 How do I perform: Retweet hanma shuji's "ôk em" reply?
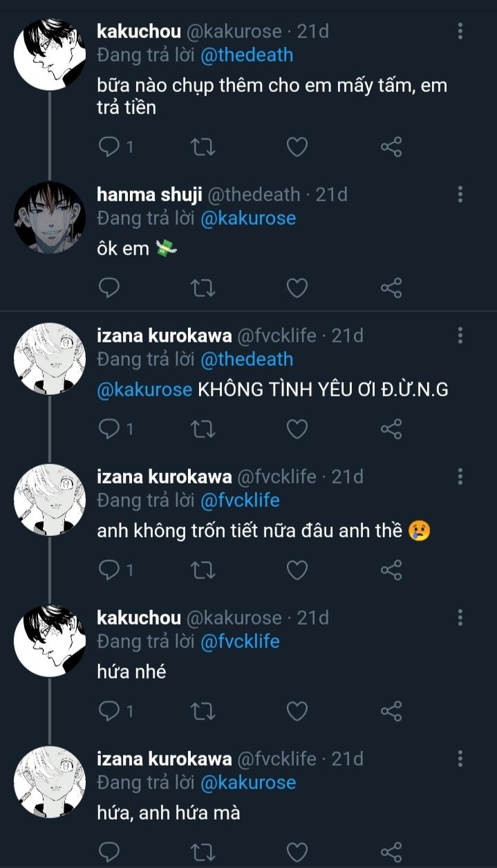click(203, 288)
